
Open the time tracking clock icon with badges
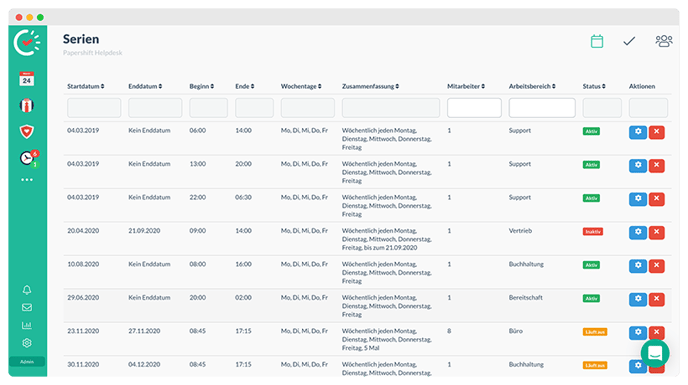[29, 158]
